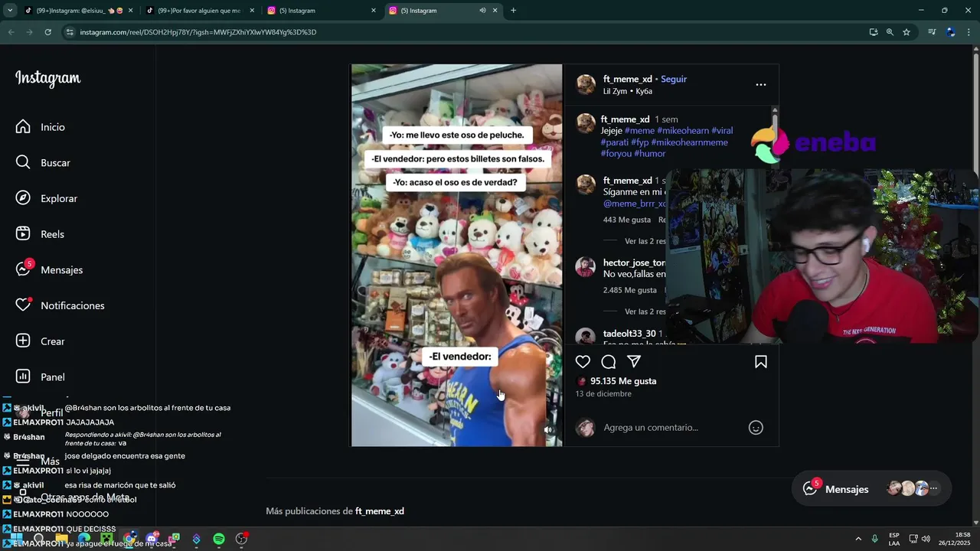Open Discord from the taskbar
This screenshot has height=551, width=980.
pos(152,539)
